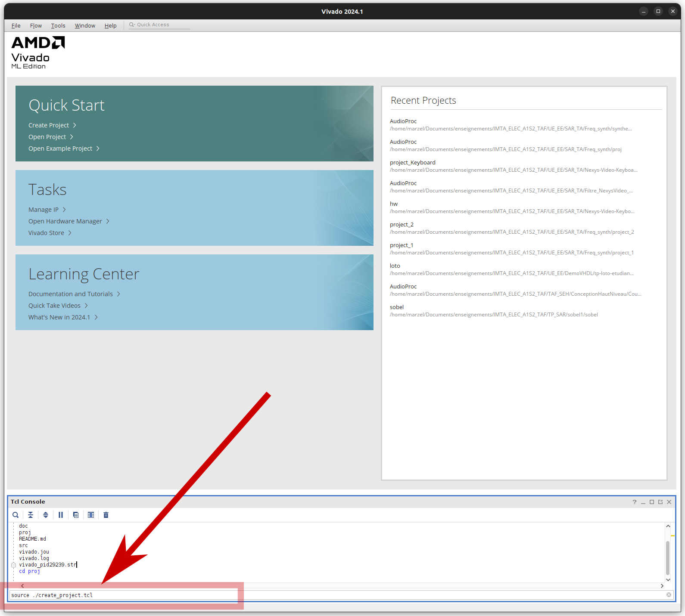Click the "vivado.log" line in console output
This screenshot has height=616, width=685.
pos(34,558)
